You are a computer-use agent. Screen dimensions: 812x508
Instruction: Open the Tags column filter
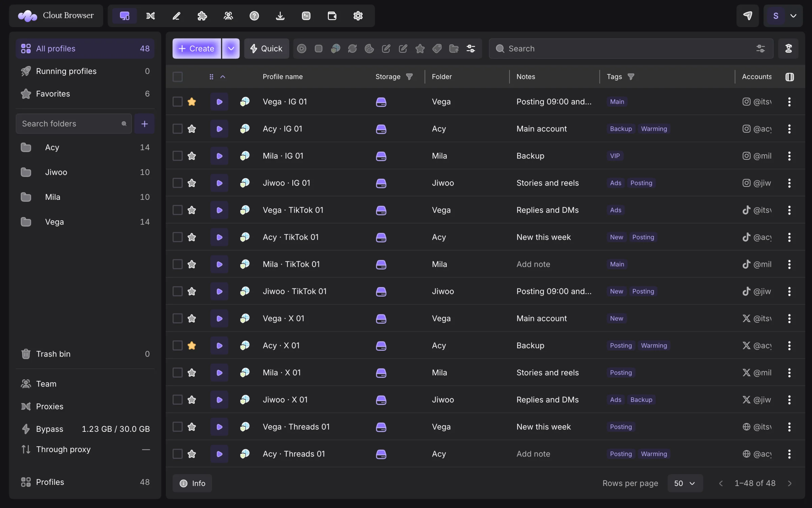click(631, 77)
